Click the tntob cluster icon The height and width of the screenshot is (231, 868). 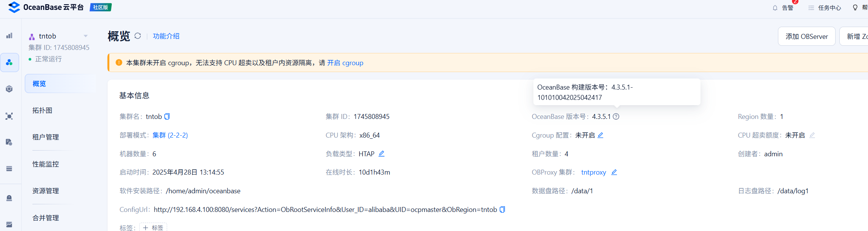click(32, 37)
